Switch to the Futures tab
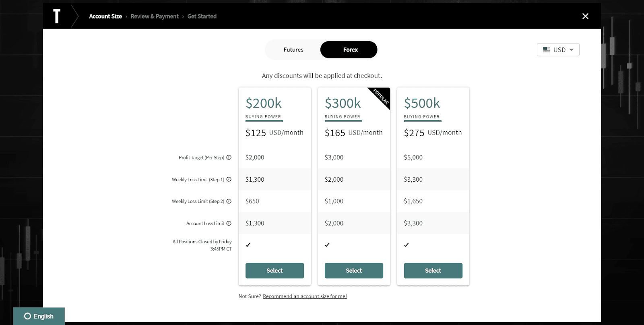The height and width of the screenshot is (325, 644). 293,50
